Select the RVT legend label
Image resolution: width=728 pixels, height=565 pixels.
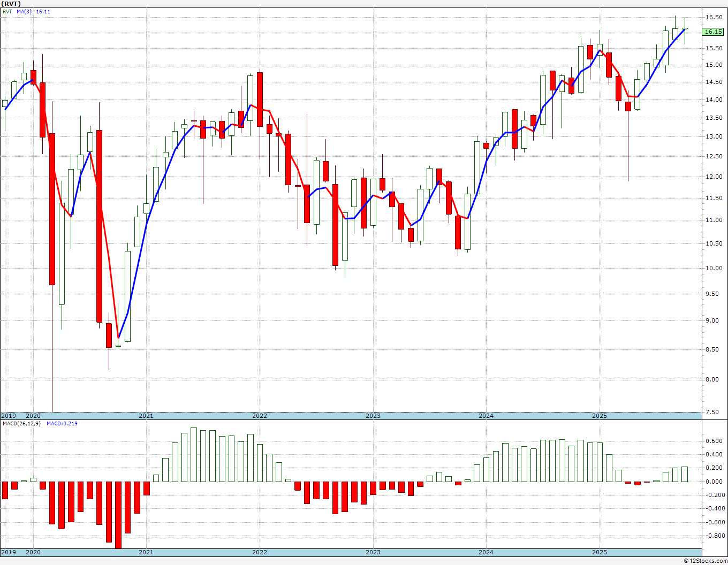pos(7,11)
